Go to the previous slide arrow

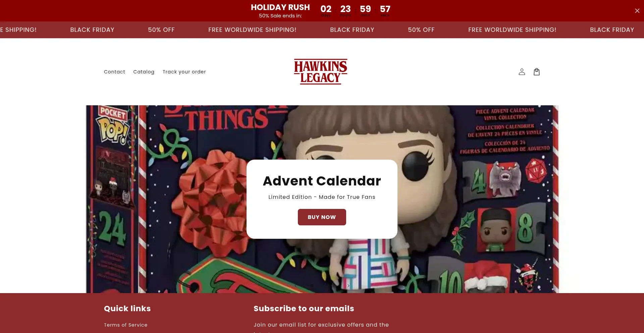coord(296,286)
